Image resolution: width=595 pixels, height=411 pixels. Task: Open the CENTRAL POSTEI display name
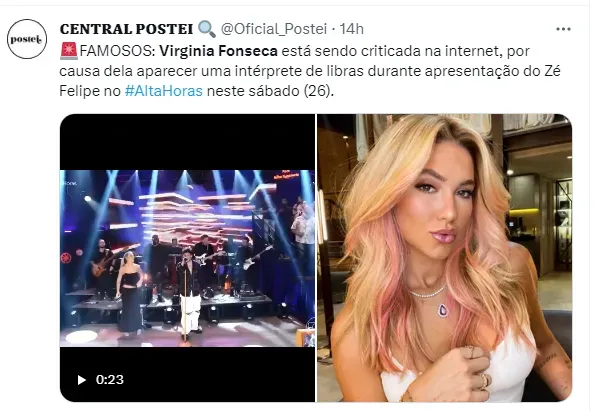126,29
